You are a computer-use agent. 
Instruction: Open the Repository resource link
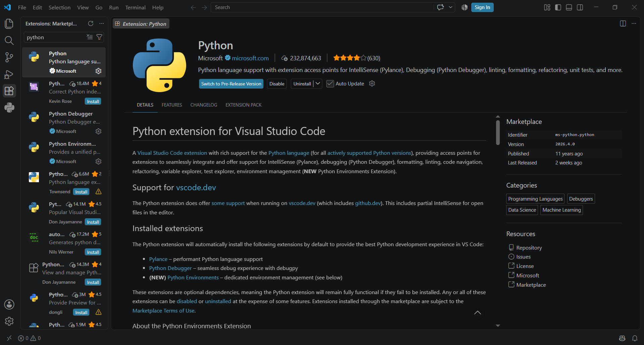pyautogui.click(x=529, y=248)
